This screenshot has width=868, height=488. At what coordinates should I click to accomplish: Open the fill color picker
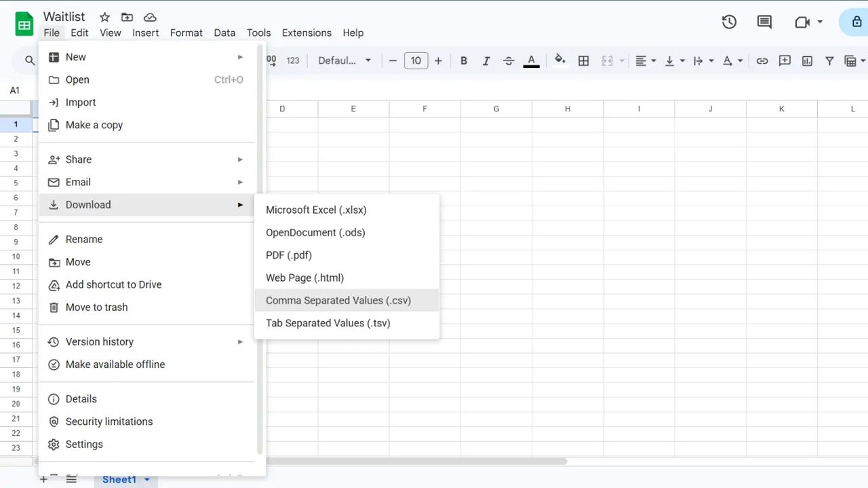(560, 60)
